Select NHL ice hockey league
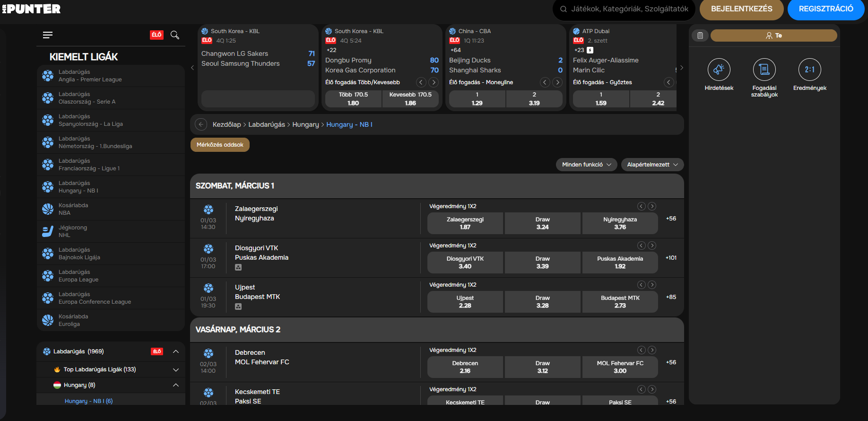 click(111, 231)
